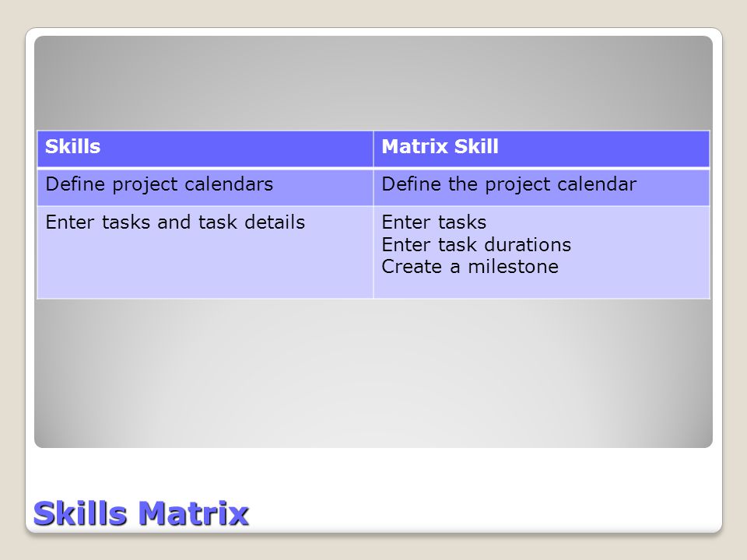Click the word 'milestone' in the table
Viewport: 747px width, 560px height.
coord(513,267)
